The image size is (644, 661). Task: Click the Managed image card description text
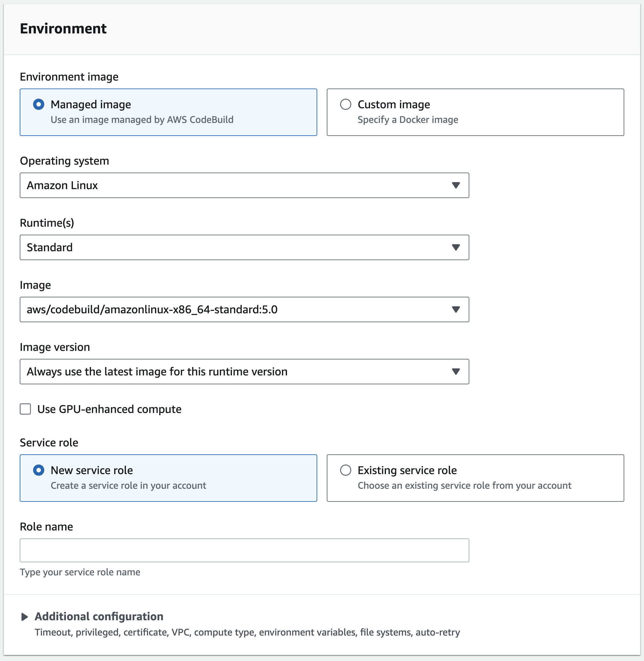click(142, 120)
